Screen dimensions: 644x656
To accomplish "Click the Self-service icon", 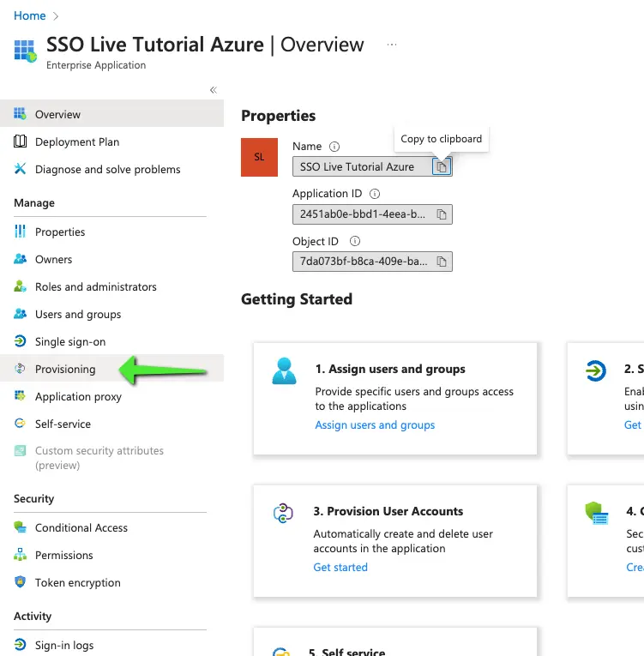I will (20, 423).
